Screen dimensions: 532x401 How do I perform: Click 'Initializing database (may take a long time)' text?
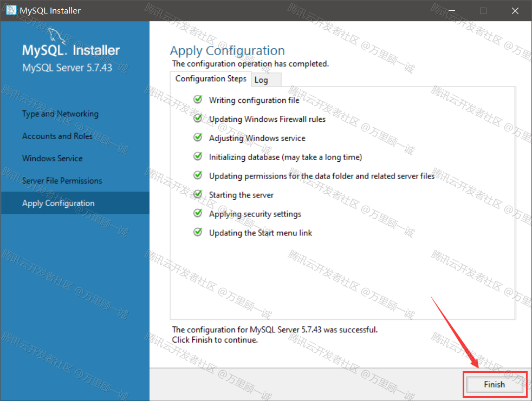click(x=286, y=157)
